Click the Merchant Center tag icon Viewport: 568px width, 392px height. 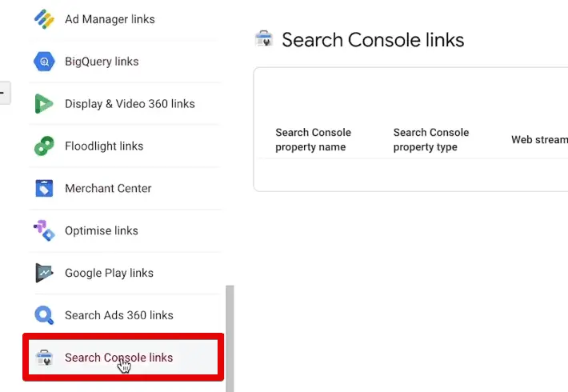point(44,188)
